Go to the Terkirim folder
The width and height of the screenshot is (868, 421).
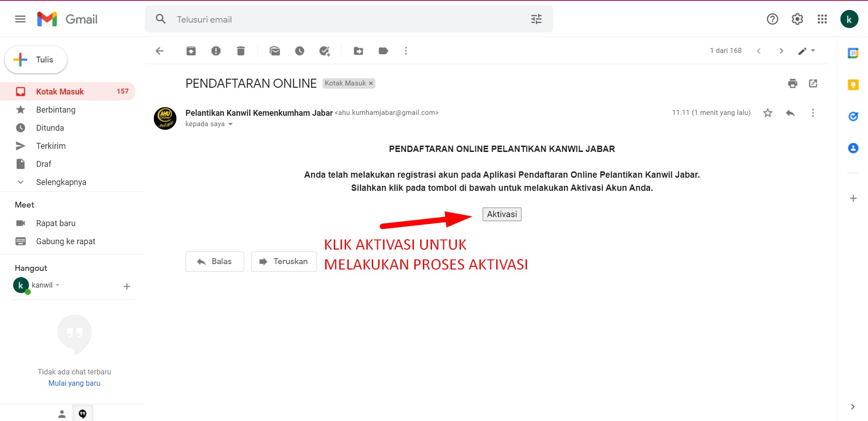[x=51, y=146]
